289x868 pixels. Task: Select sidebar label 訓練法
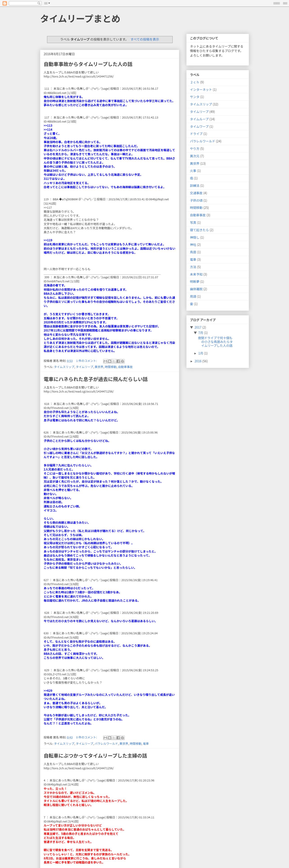pyautogui.click(x=194, y=186)
